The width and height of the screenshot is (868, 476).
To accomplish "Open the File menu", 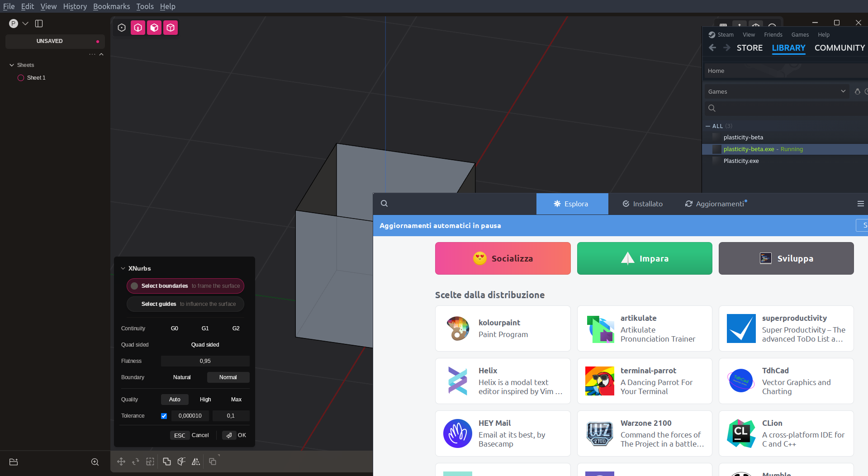I will [x=9, y=6].
